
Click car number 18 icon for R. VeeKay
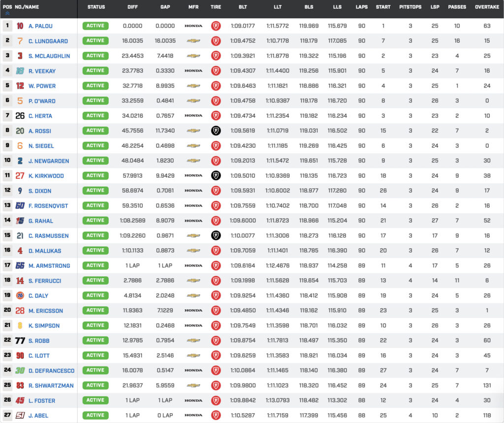pyautogui.click(x=20, y=71)
